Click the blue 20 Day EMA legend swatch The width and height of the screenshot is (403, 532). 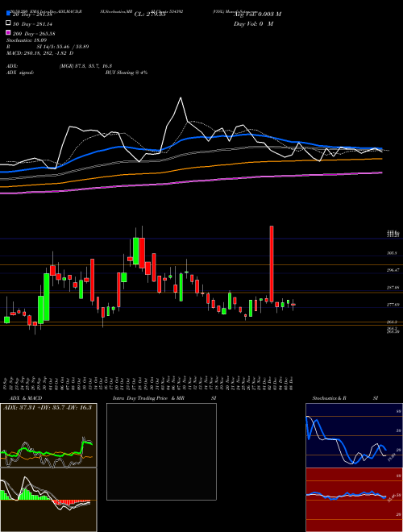(x=8, y=14)
